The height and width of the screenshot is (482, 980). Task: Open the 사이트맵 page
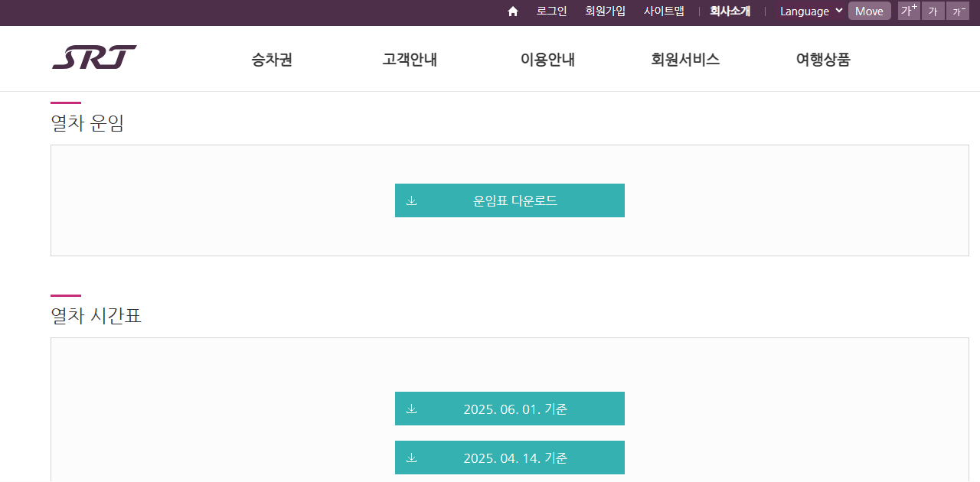(x=663, y=11)
